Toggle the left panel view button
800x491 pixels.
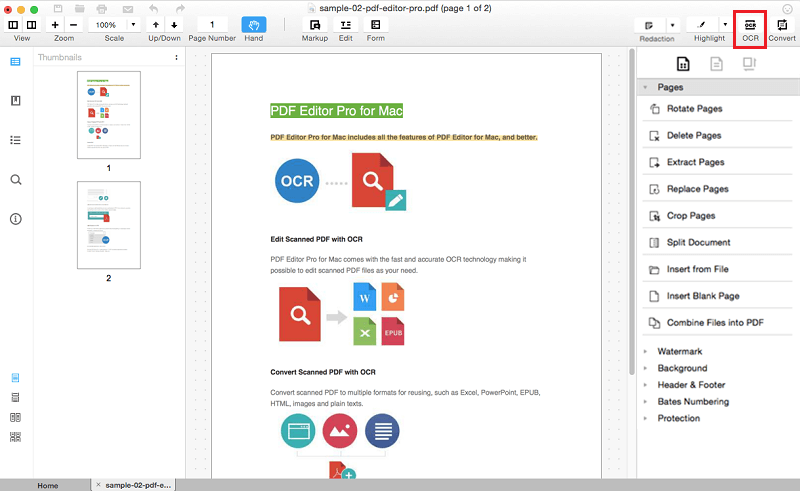(x=13, y=24)
